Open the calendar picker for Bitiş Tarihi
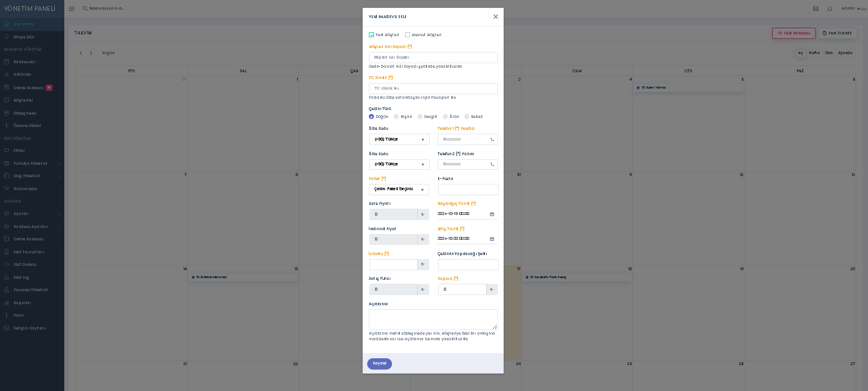Screen dimensions: 868x391 coord(492,239)
